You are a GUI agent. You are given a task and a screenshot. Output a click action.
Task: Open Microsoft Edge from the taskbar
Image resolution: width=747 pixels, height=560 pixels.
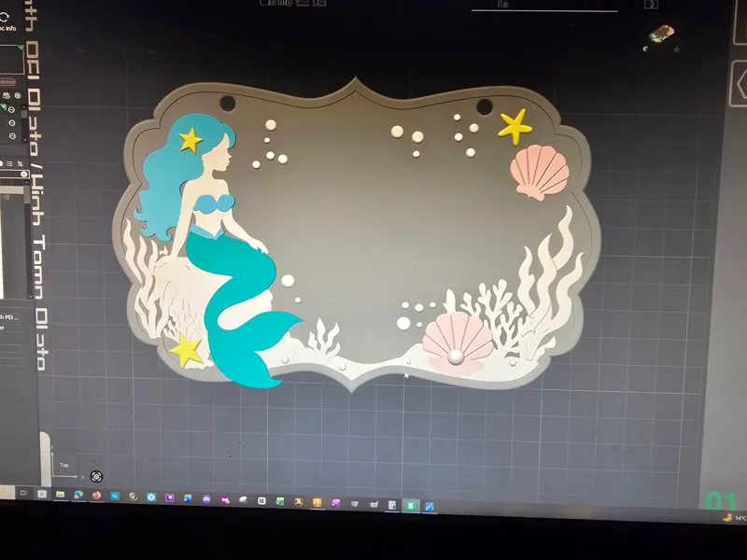pyautogui.click(x=78, y=496)
